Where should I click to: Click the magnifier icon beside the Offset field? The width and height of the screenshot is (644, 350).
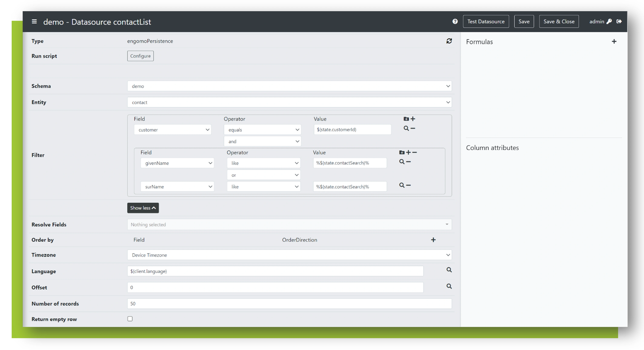click(x=449, y=286)
